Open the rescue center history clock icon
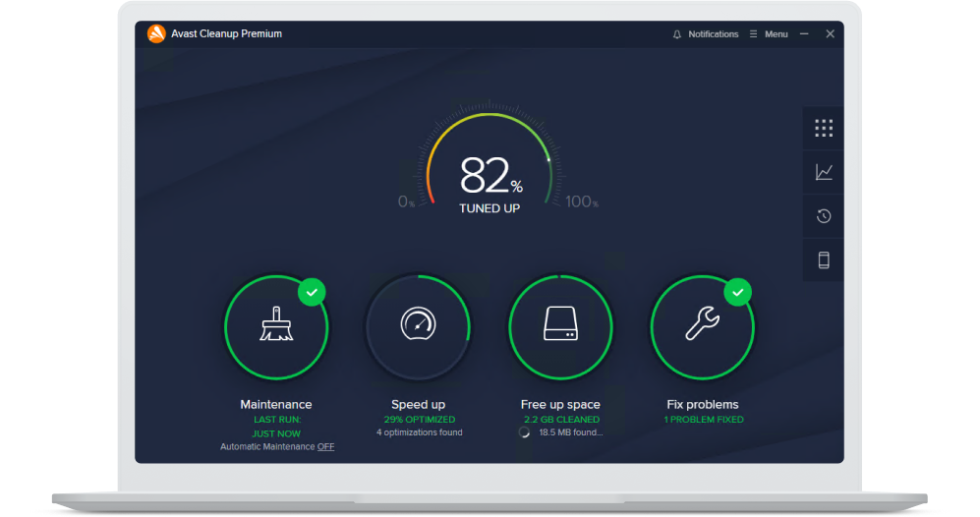The width and height of the screenshot is (980, 517). click(x=824, y=216)
